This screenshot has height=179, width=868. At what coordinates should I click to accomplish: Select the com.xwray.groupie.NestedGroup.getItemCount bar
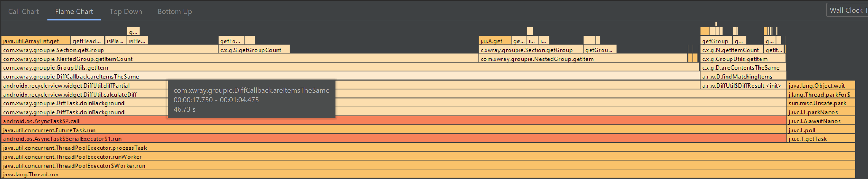(x=240, y=59)
